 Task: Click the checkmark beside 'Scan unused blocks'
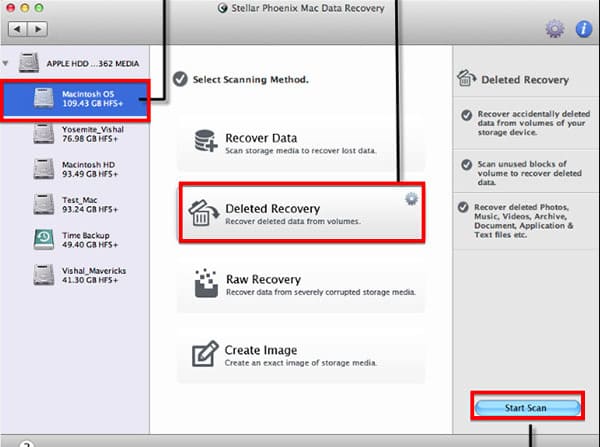click(x=466, y=165)
